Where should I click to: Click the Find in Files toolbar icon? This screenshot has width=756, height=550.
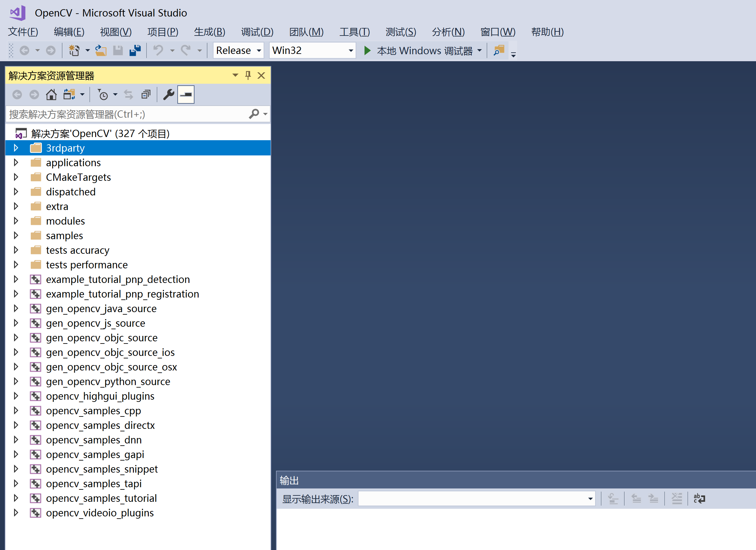(499, 51)
